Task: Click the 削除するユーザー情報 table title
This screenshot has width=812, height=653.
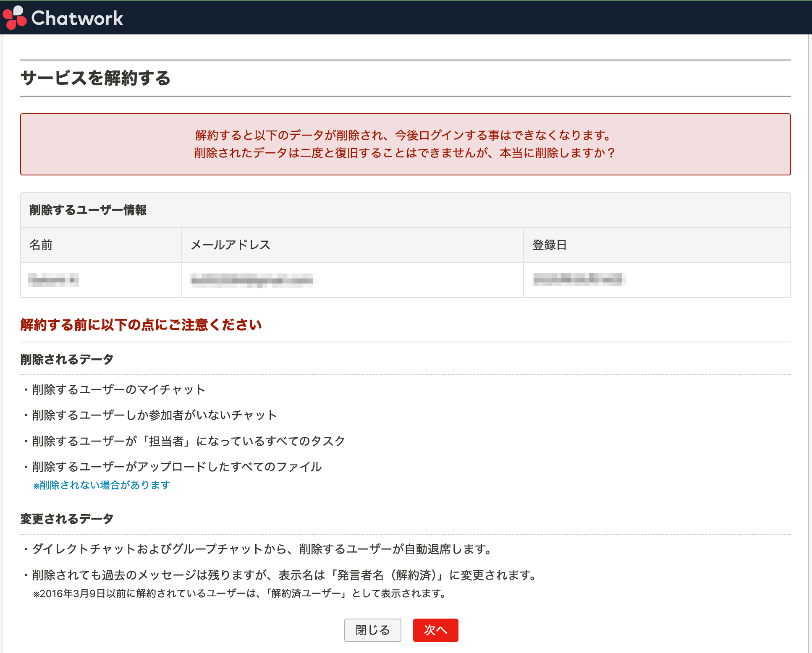Action: [x=88, y=210]
